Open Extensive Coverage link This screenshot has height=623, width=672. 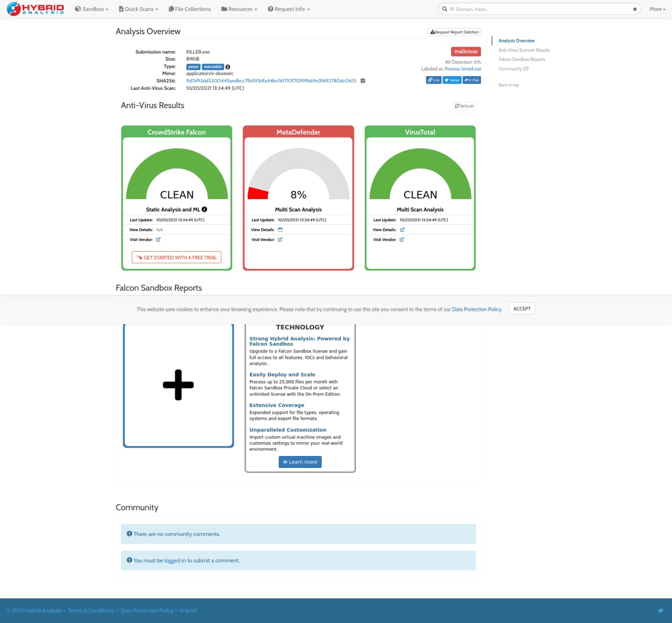click(277, 405)
